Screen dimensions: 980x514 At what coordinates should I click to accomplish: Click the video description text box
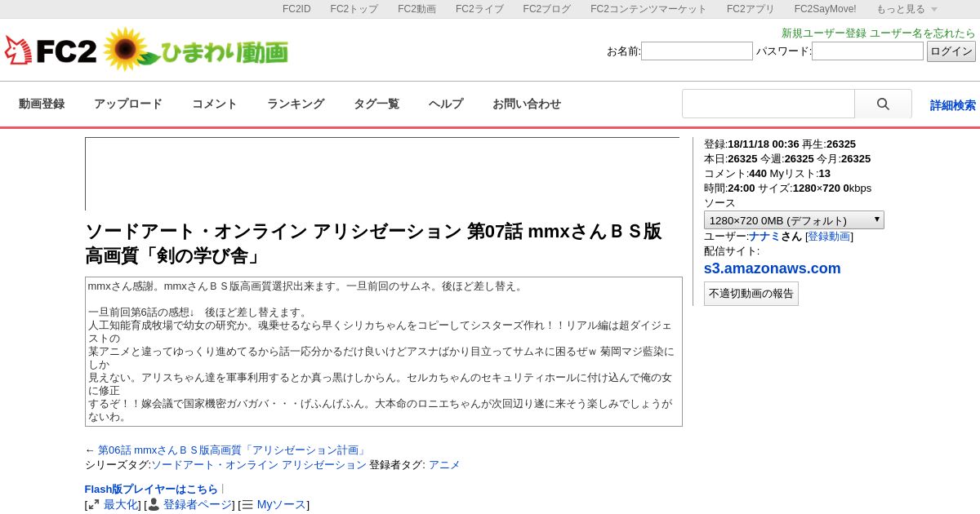point(384,352)
